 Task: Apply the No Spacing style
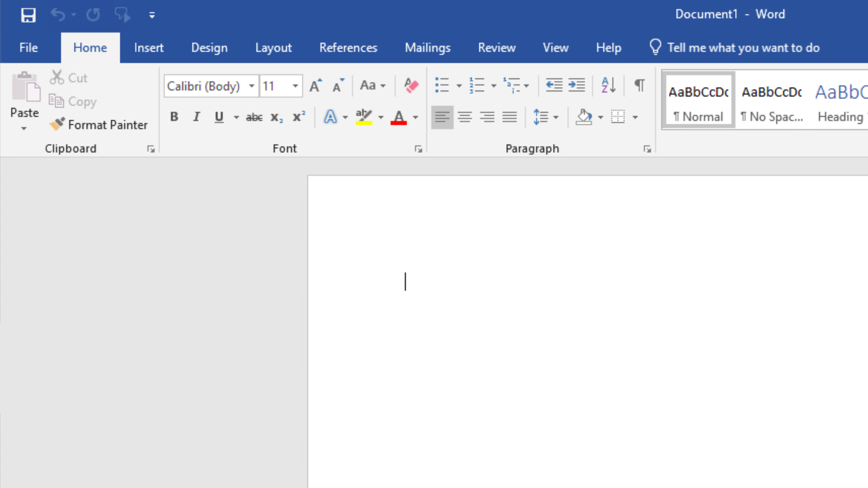pyautogui.click(x=772, y=102)
